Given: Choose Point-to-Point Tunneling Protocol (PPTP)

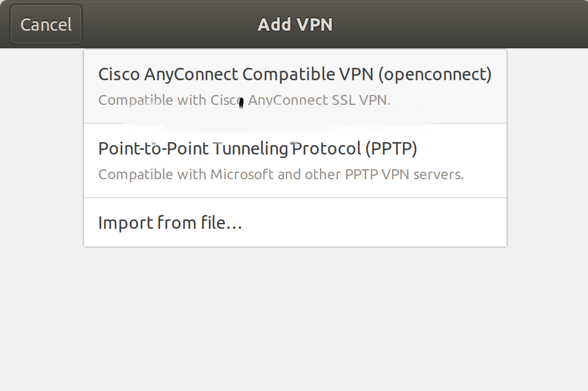Looking at the screenshot, I should 258,160.
